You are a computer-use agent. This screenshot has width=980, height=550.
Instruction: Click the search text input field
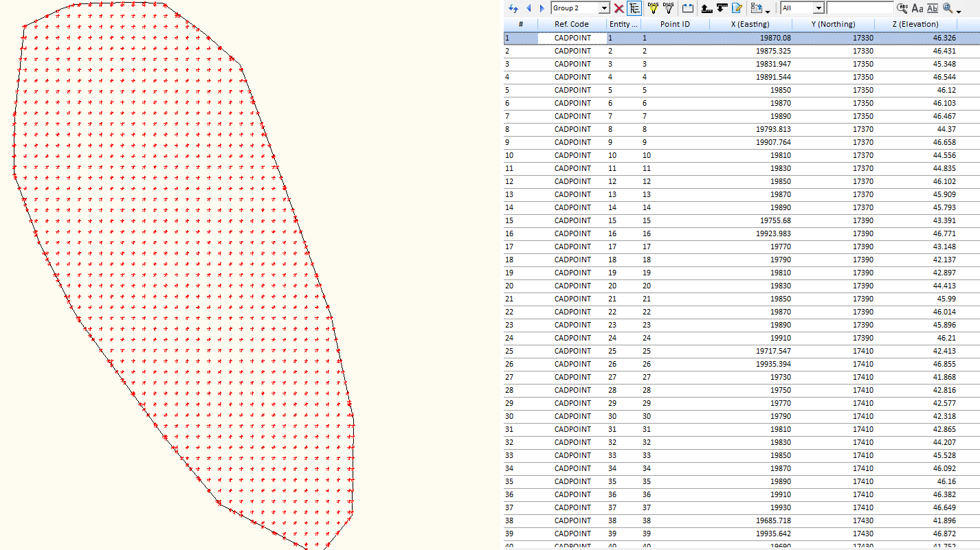click(860, 8)
